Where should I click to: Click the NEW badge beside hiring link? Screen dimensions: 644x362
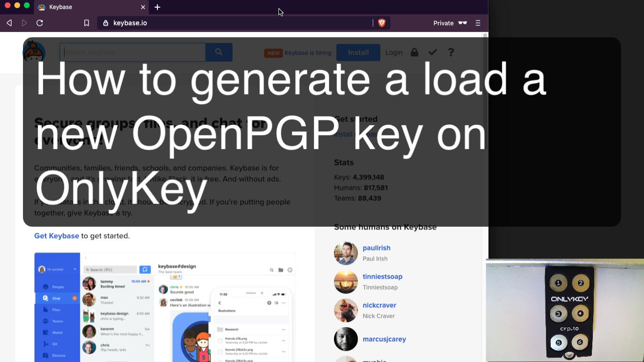(x=274, y=53)
